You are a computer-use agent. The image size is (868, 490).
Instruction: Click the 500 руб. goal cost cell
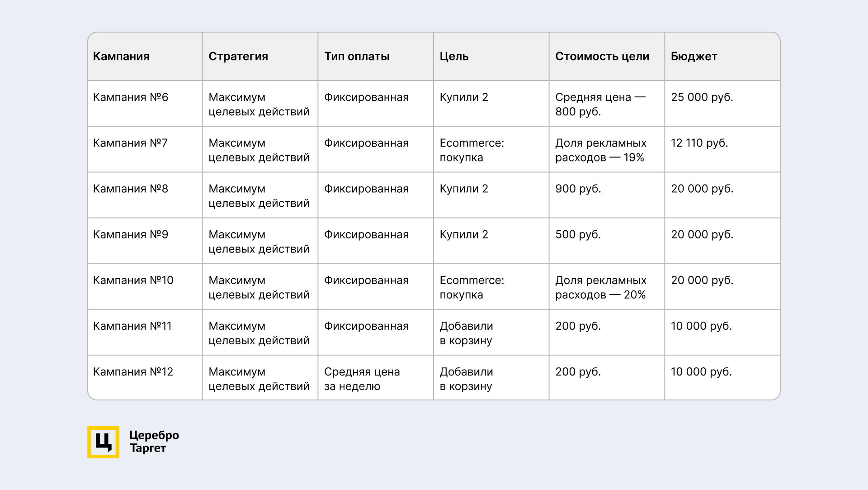[578, 234]
